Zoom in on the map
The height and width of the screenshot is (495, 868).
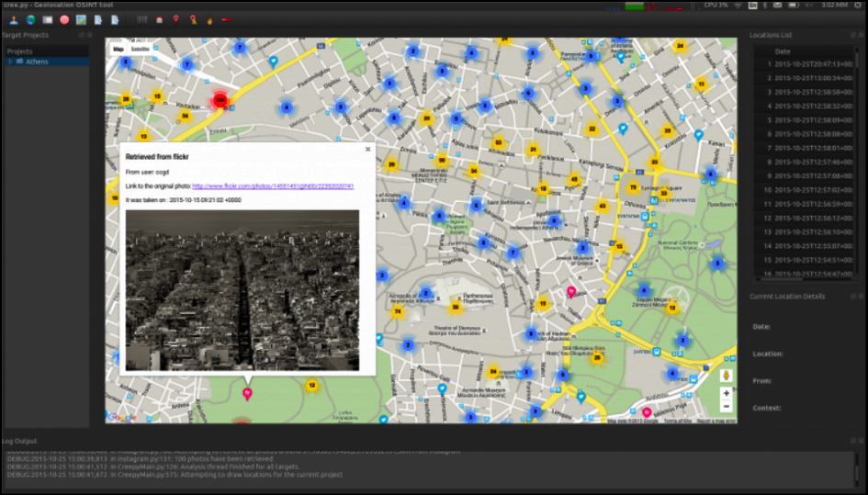[726, 393]
